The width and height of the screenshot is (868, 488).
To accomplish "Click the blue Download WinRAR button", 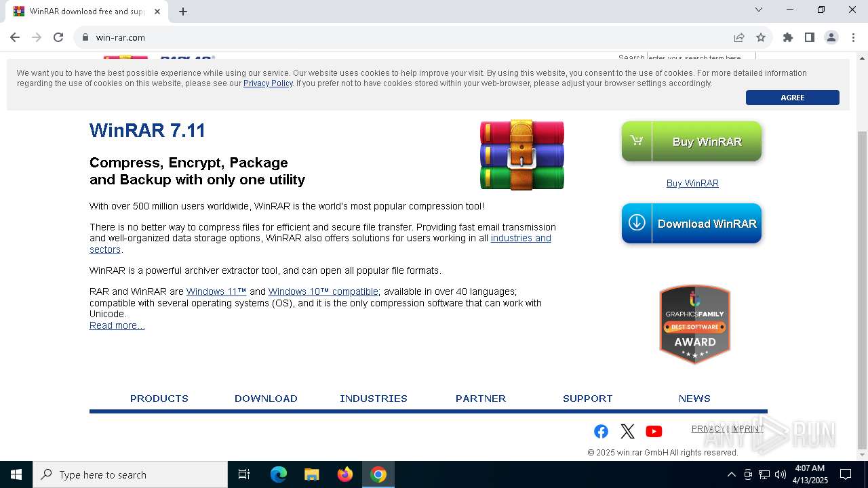I will click(692, 224).
